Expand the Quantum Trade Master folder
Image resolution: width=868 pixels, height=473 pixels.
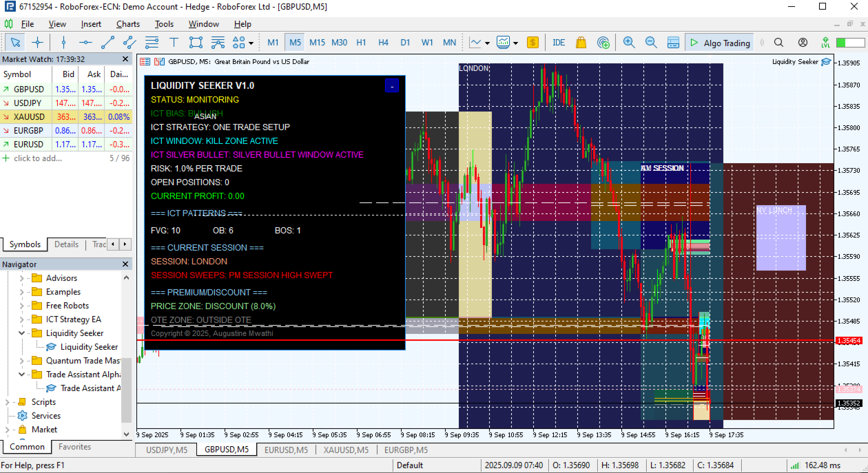[x=21, y=361]
